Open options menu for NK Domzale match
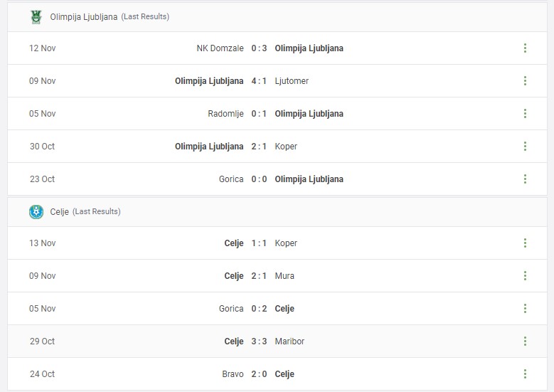 [x=525, y=48]
